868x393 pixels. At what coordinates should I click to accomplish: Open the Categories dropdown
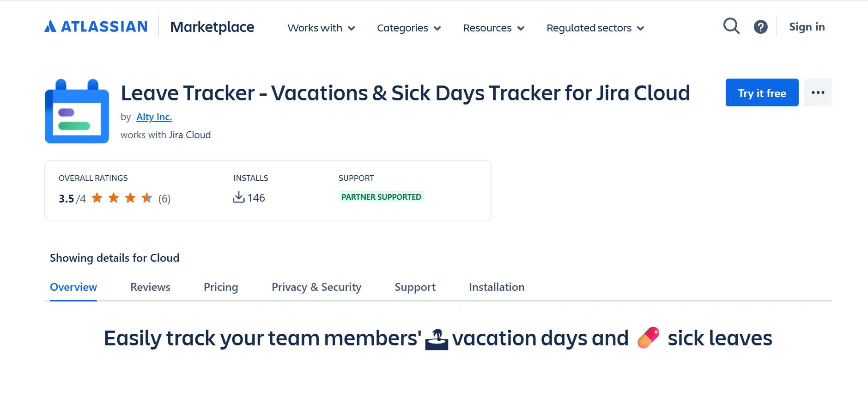click(x=408, y=28)
